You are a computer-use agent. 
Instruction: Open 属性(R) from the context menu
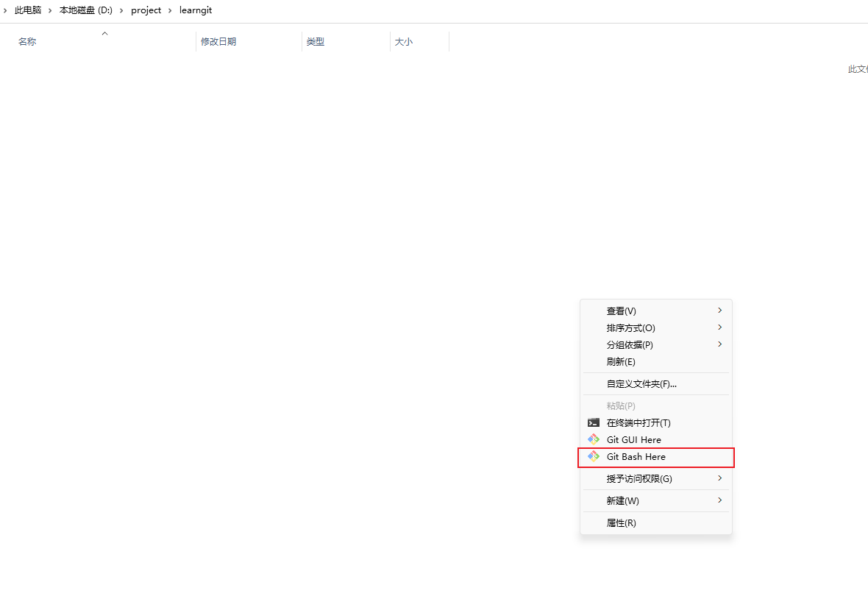pos(621,523)
